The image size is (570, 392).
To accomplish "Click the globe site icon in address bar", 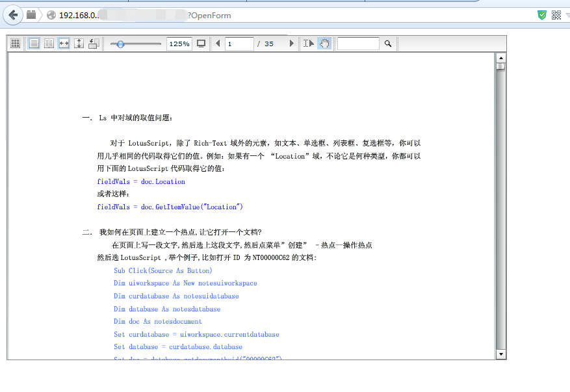I will tap(51, 15).
